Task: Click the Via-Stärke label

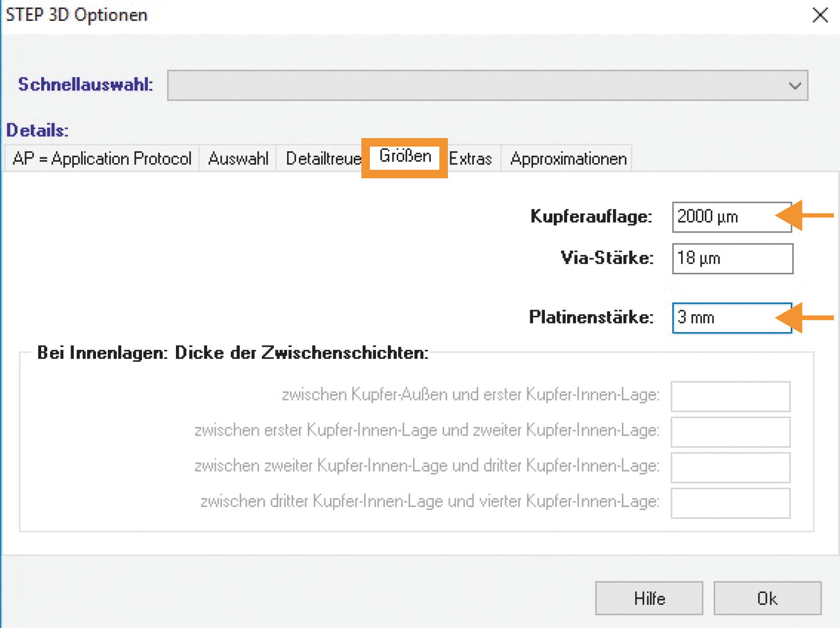Action: tap(607, 258)
